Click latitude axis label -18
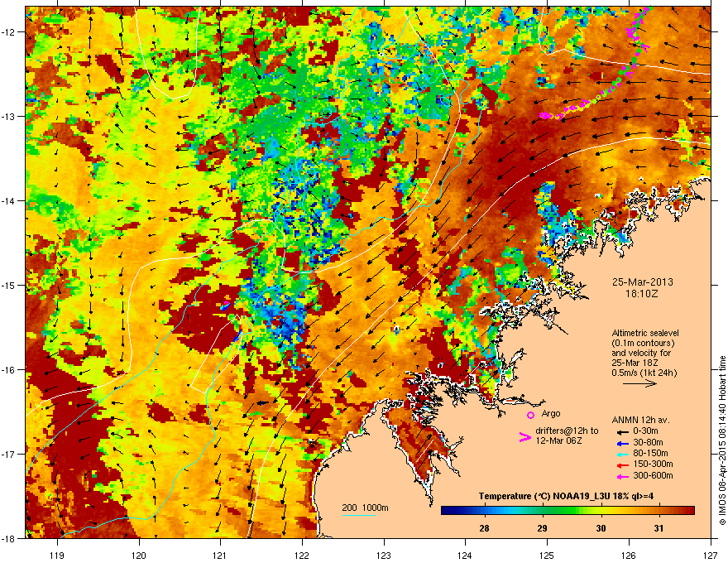Viewport: 728px width, 563px height. click(8, 538)
